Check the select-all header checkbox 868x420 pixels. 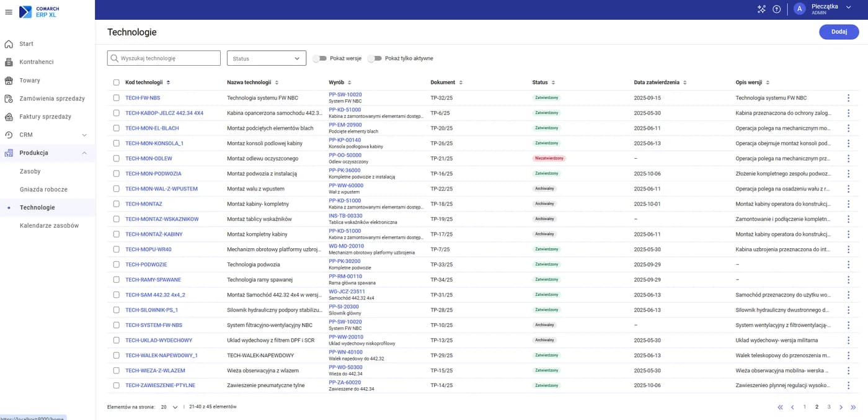tap(116, 83)
